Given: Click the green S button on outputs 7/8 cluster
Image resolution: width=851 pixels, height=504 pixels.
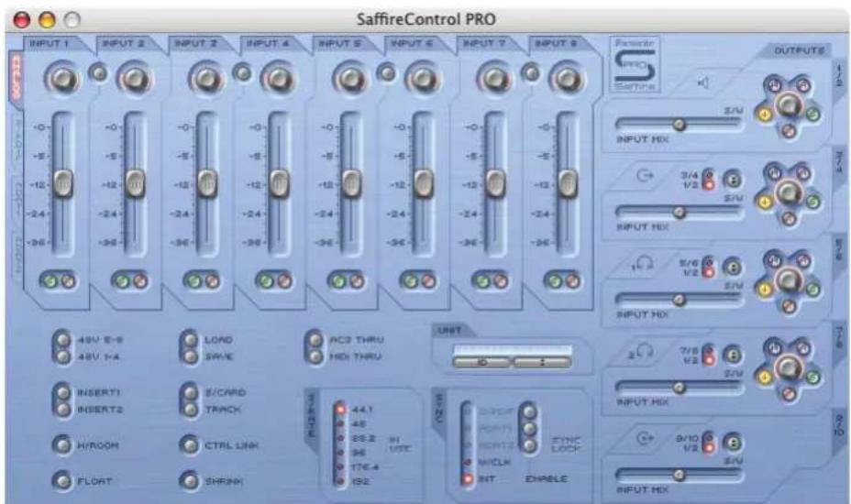Looking at the screenshot, I should coord(812,377).
